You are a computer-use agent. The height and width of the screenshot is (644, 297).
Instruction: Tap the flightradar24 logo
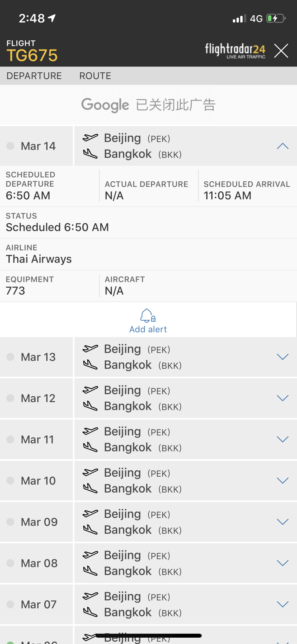235,51
